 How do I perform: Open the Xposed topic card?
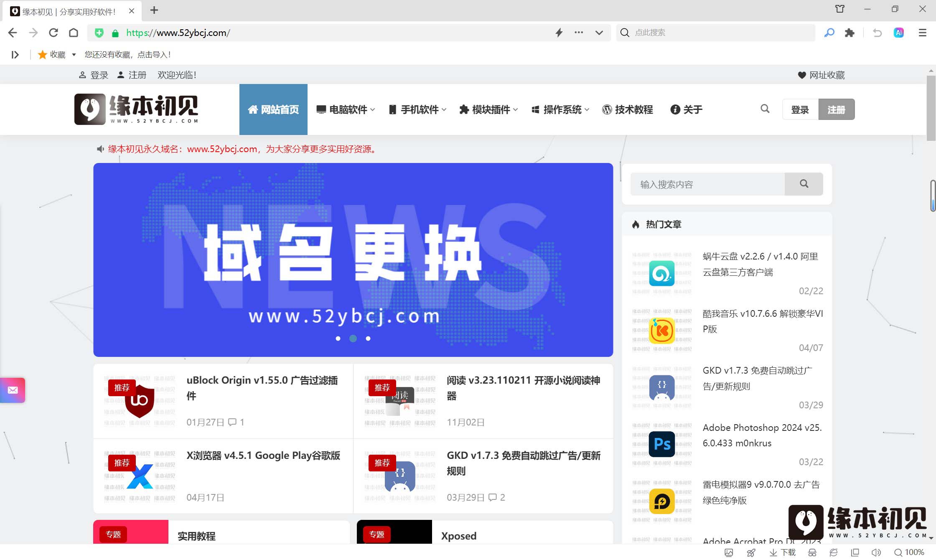point(485,532)
